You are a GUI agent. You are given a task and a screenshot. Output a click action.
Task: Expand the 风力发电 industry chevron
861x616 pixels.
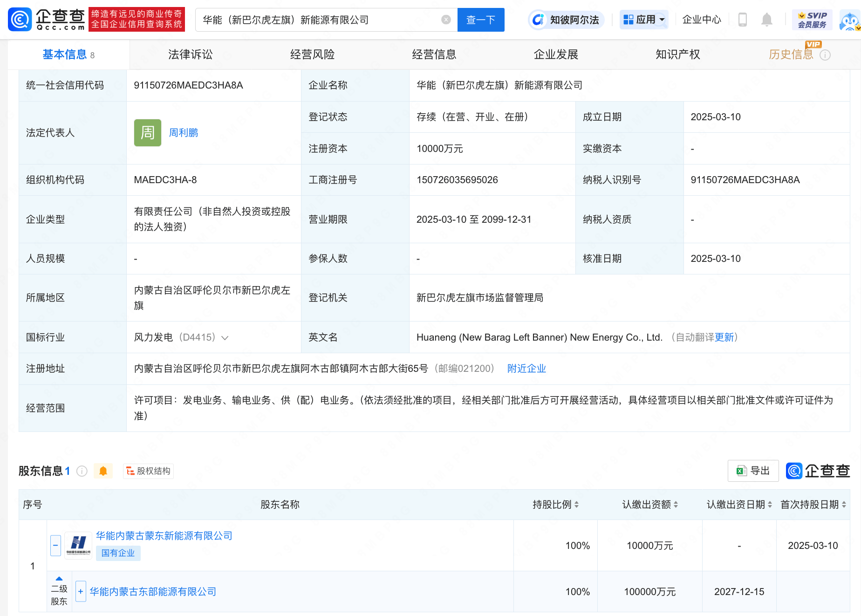point(225,338)
